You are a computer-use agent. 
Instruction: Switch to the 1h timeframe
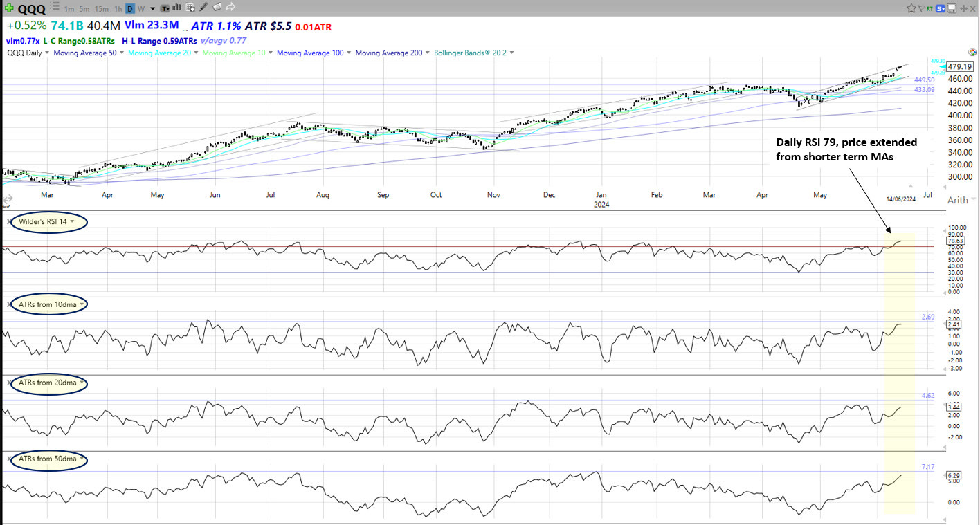point(118,9)
